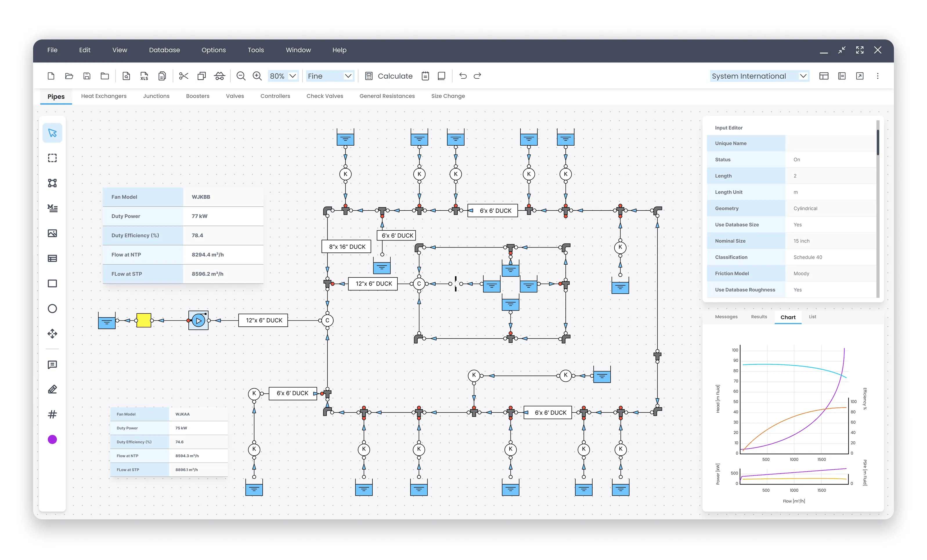Switch to the Check Valves tab
The image size is (927, 560).
[325, 96]
